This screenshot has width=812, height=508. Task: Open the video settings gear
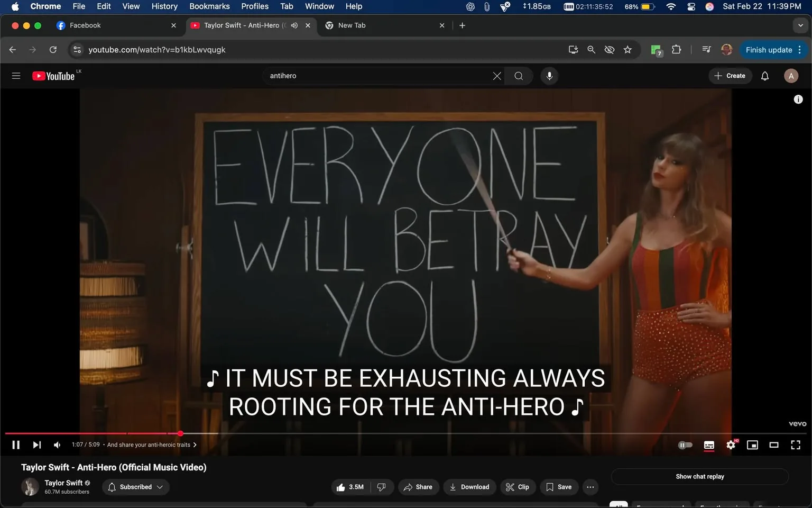[x=731, y=444]
